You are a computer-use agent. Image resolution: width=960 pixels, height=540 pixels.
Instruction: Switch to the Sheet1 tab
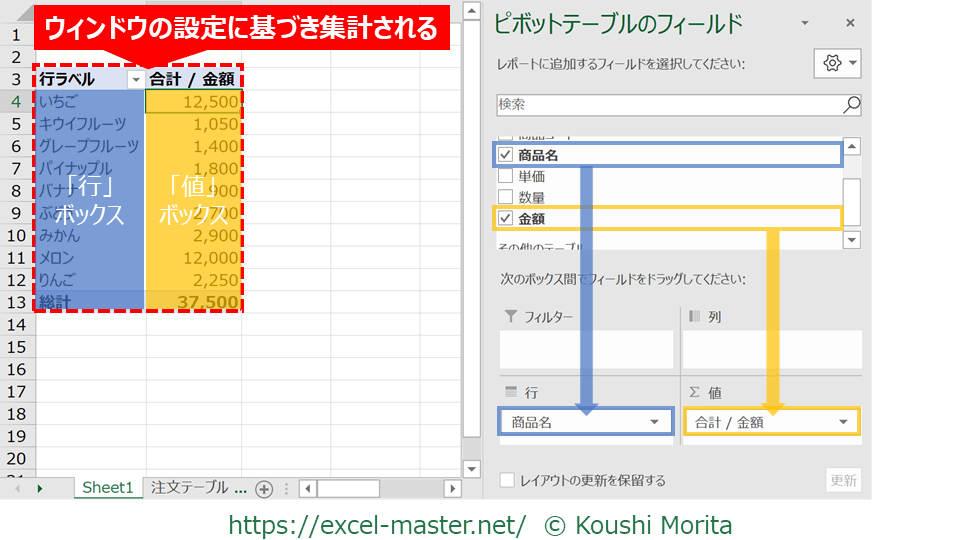pos(107,488)
